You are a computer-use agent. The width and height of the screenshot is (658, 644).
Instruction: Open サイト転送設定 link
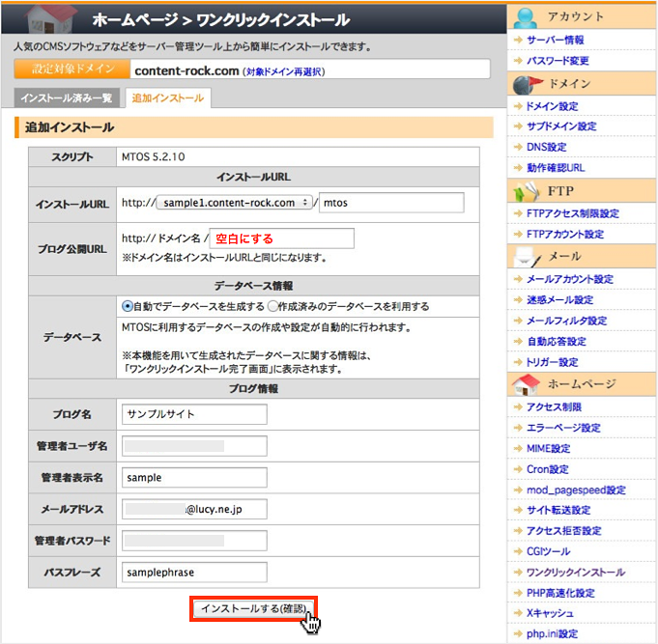558,510
